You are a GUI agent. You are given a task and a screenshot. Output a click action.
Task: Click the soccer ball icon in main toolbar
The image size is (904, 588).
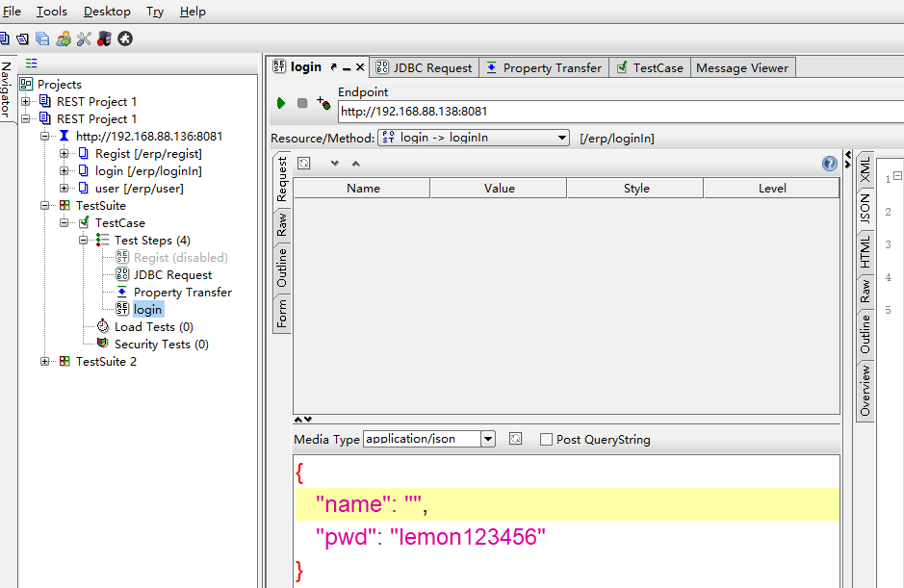point(125,38)
